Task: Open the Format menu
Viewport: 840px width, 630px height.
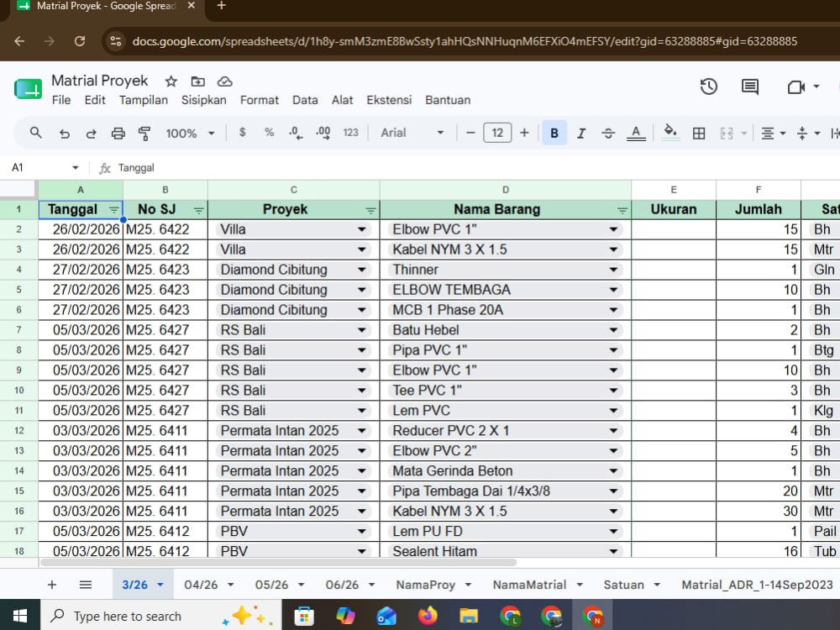Action: pos(260,100)
